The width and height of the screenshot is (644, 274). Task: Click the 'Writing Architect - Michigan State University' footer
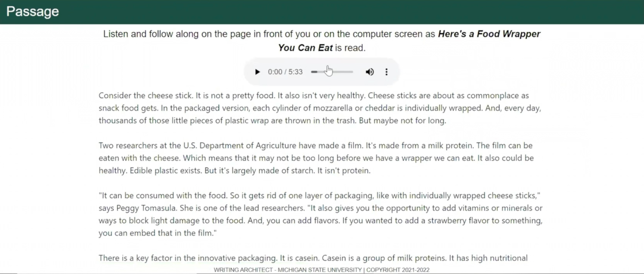pos(288,270)
